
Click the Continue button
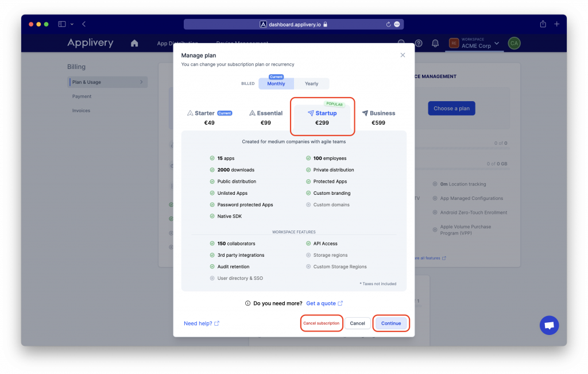point(390,323)
